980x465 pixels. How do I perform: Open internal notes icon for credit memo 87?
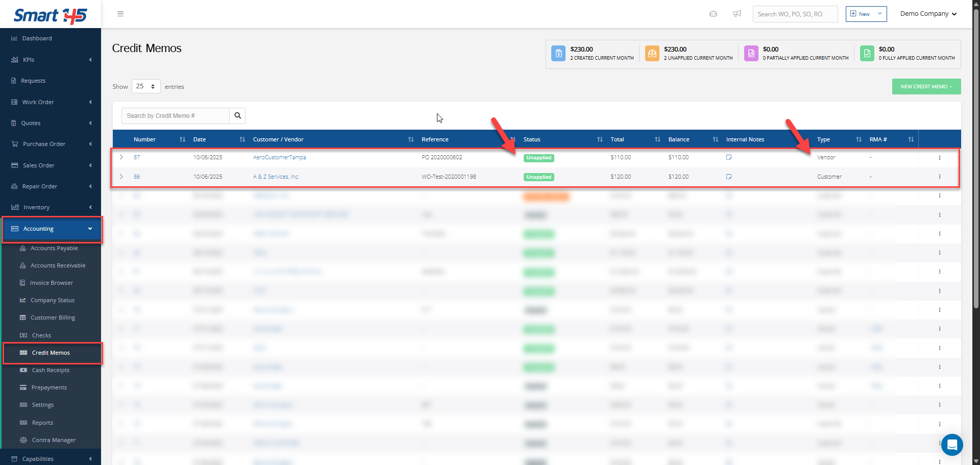pyautogui.click(x=729, y=157)
